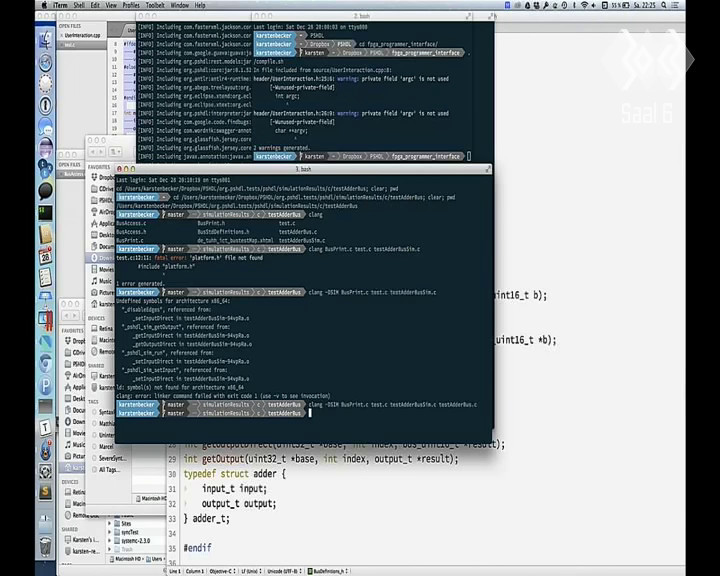Expand the syncTest folder in Finder list
The height and width of the screenshot is (576, 720).
pyautogui.click(x=109, y=532)
